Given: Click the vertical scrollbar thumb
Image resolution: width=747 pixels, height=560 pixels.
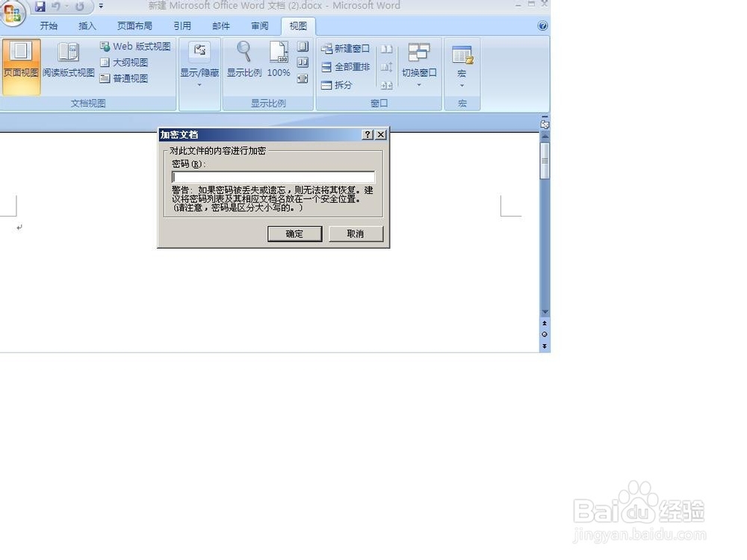Looking at the screenshot, I should point(545,161).
